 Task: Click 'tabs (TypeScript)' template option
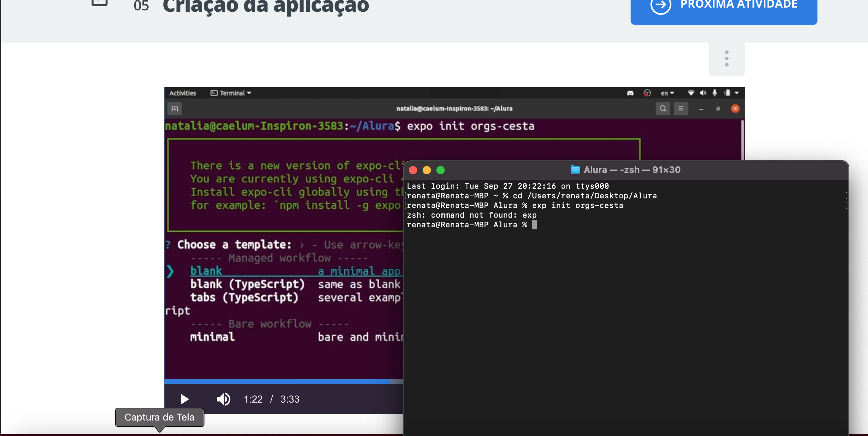click(x=244, y=297)
